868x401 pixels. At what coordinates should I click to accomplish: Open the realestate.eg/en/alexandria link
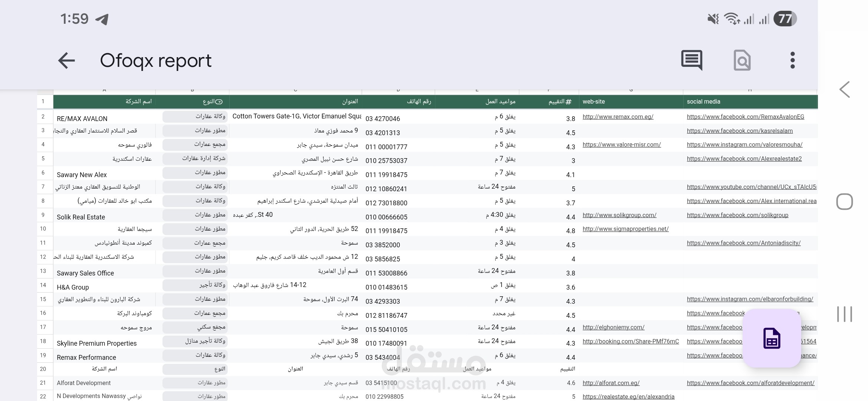628,397
